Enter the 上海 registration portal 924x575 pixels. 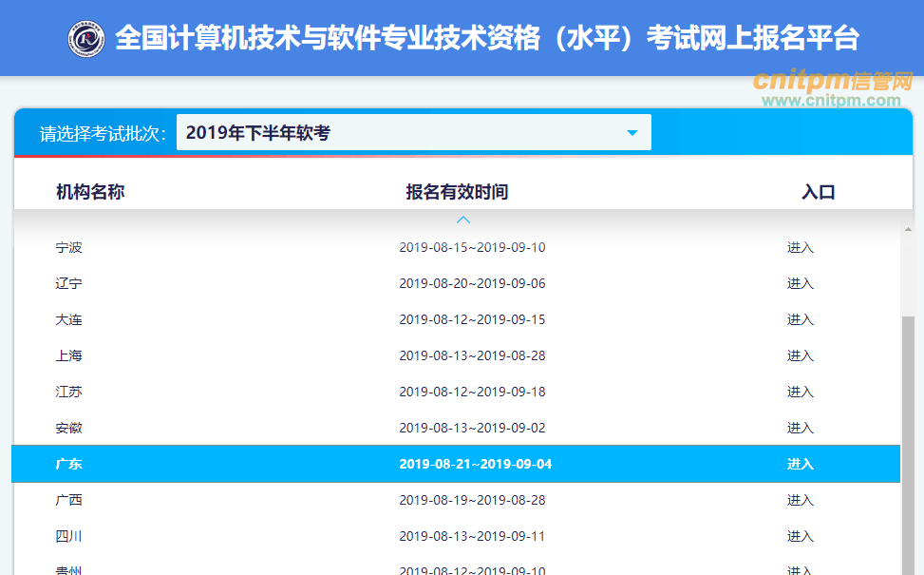[x=800, y=356]
